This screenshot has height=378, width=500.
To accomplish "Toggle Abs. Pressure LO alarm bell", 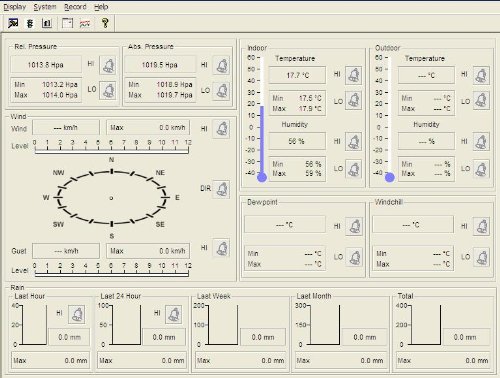I will coord(221,91).
